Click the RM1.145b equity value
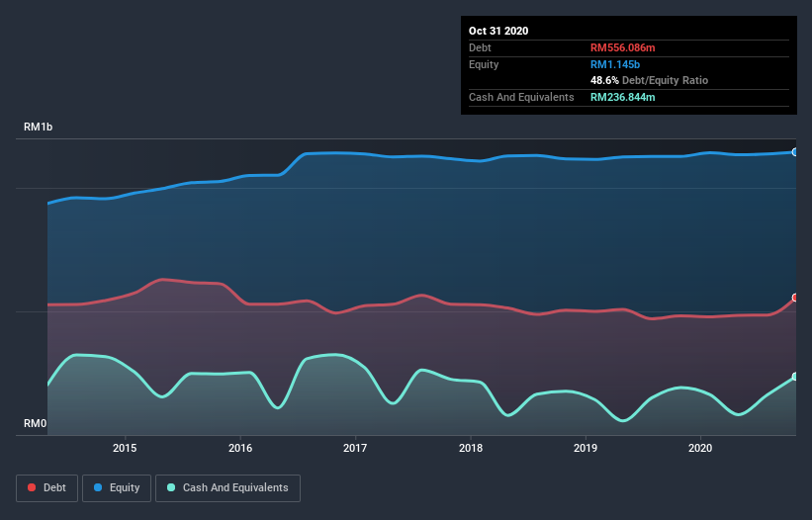Image resolution: width=812 pixels, height=520 pixels. tap(615, 64)
